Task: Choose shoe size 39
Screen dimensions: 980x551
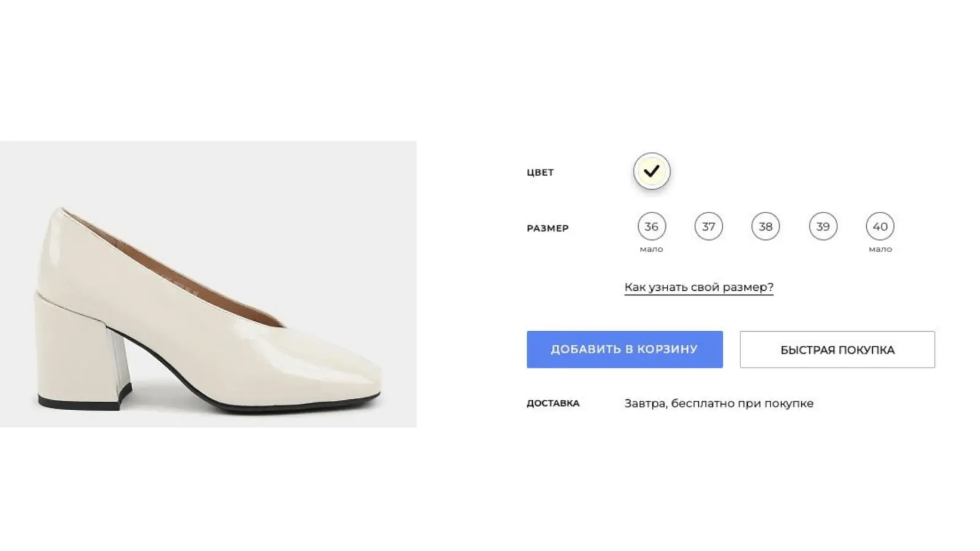Action: [823, 227]
